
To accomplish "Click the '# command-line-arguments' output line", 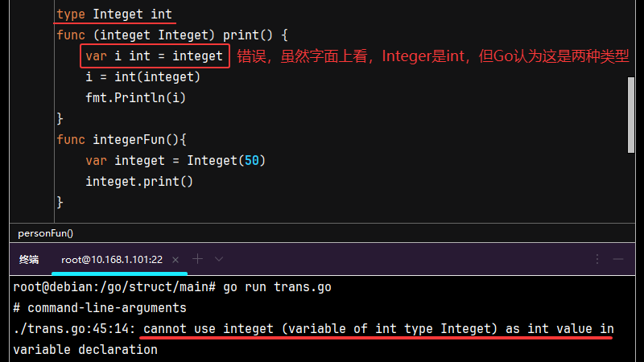I will 100,308.
